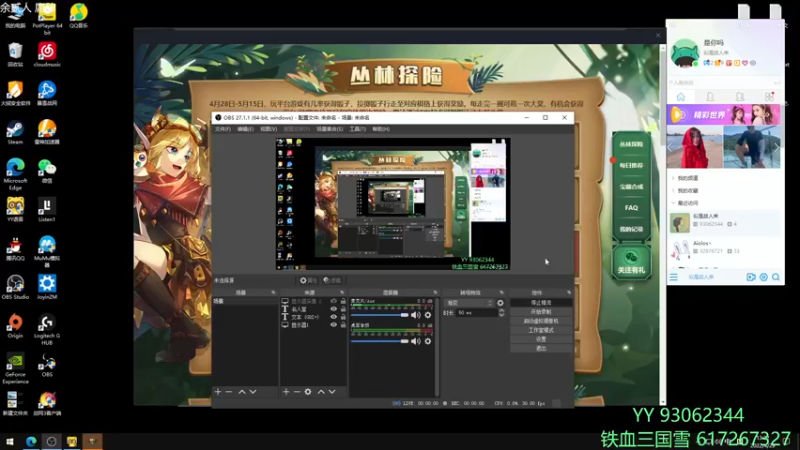
Task: Open transition type dropdown showing 渐变
Action: [469, 303]
